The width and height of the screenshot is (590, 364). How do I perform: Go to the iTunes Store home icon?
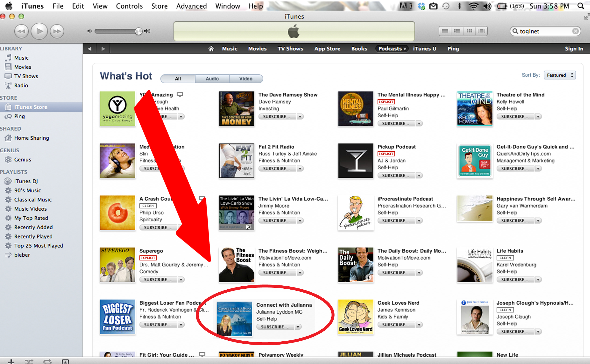click(x=211, y=49)
